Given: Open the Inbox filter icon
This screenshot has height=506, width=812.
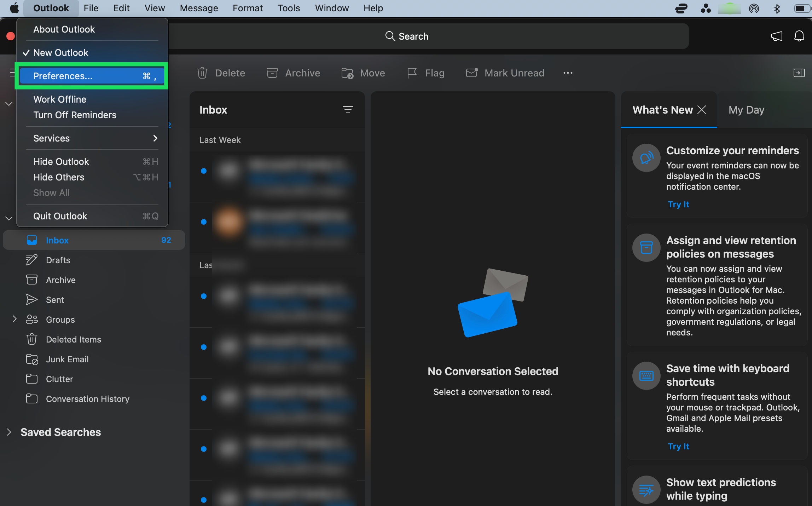Looking at the screenshot, I should point(348,110).
